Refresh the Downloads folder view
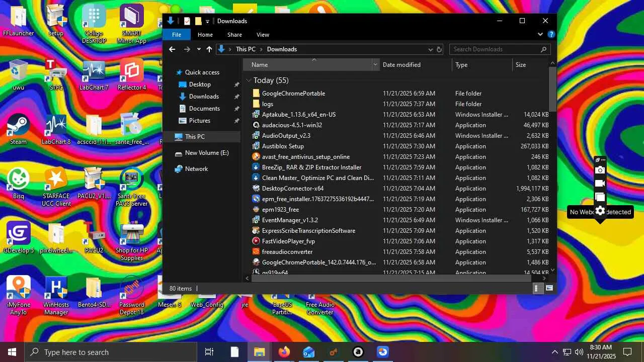Viewport: 644px width, 362px height. click(439, 49)
